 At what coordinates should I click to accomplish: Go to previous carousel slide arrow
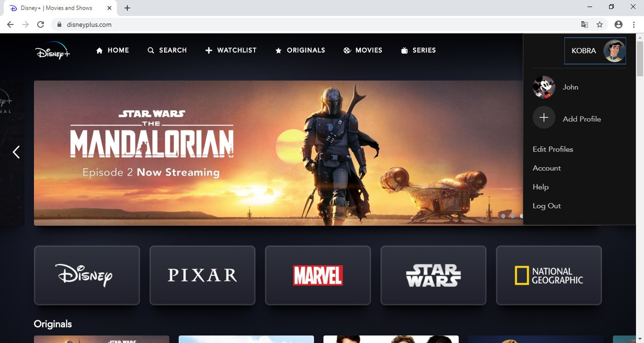click(16, 152)
